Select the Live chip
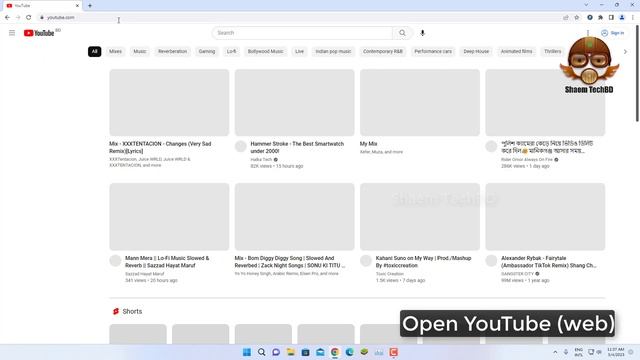640x360 pixels. (x=299, y=51)
